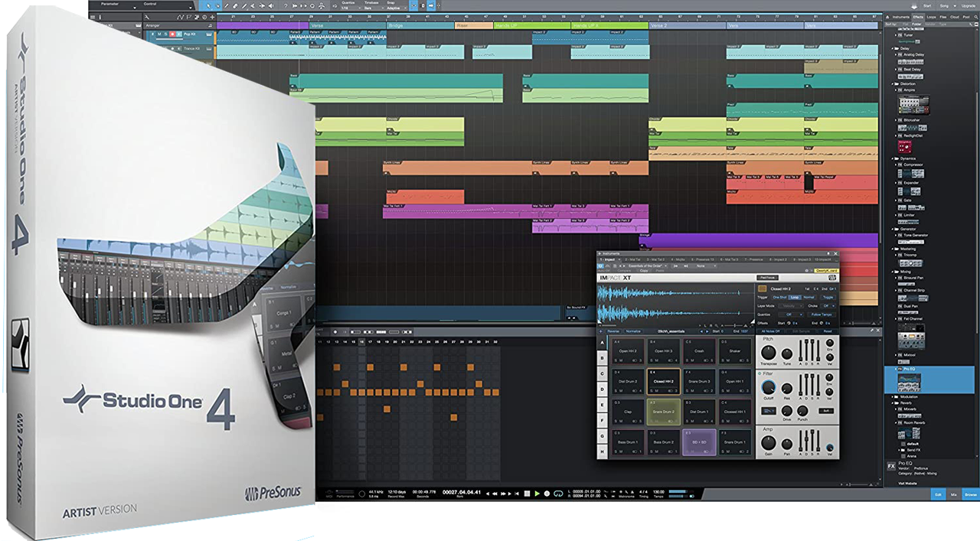Click the Ampire amp effect thumbnail
Screen dimensions: 980x541
tap(913, 103)
